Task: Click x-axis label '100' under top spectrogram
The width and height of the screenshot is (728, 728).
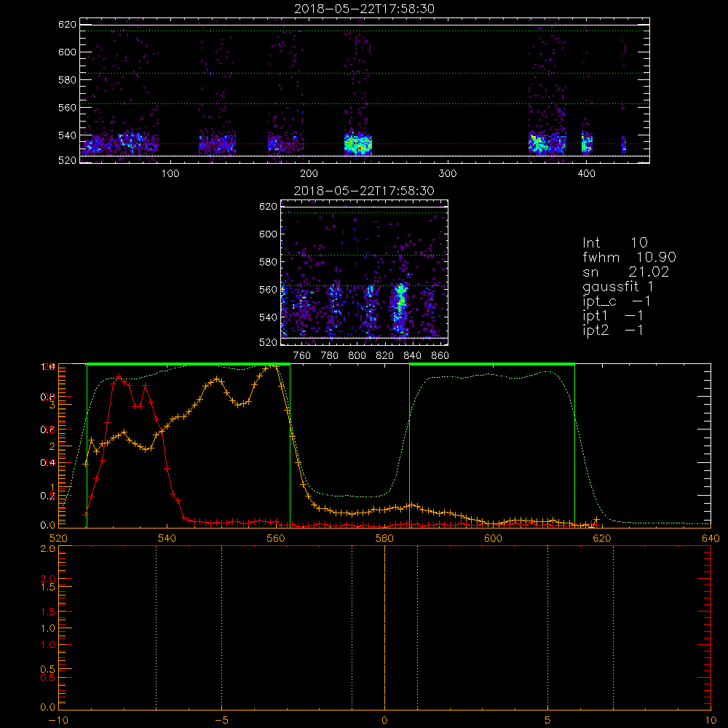Action: click(x=170, y=174)
